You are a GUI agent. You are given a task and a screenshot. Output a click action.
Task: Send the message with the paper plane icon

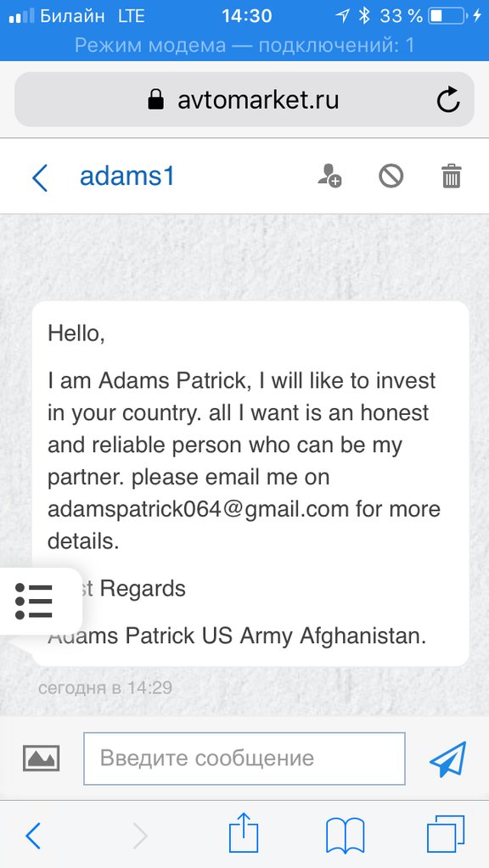(447, 759)
